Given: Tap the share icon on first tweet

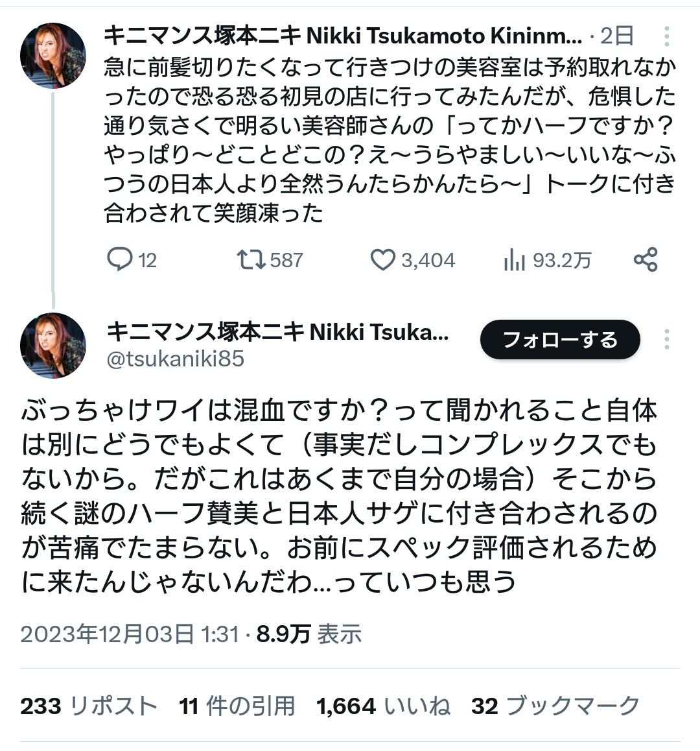Looking at the screenshot, I should pos(646,259).
